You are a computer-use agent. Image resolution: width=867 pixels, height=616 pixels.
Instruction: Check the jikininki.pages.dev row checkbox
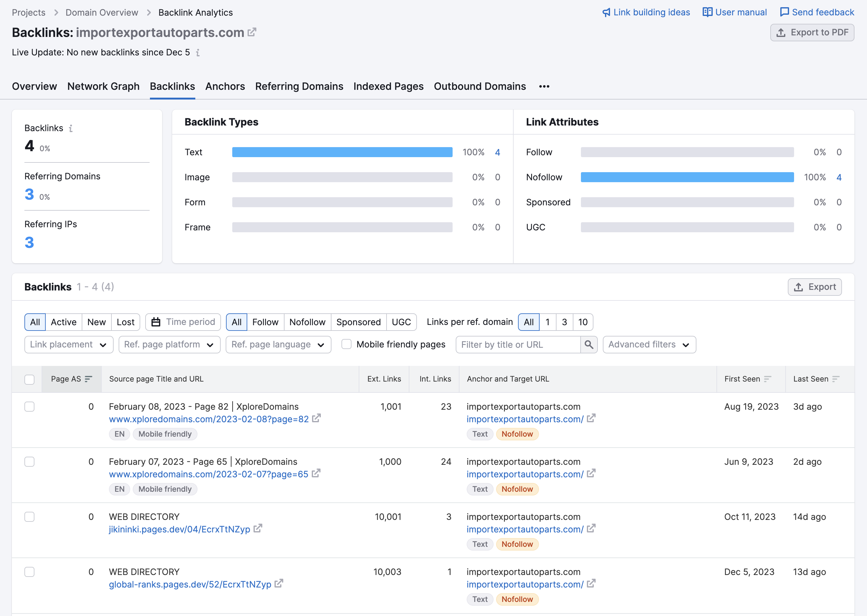30,517
